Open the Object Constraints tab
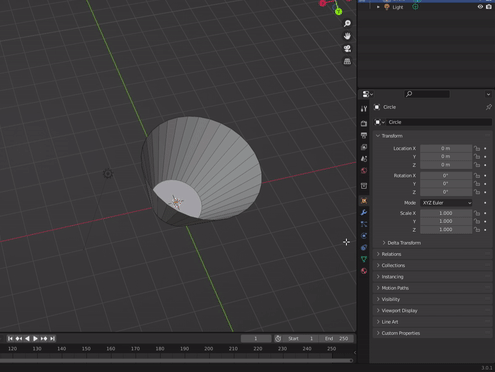Screen dimensions: 495x372 [364, 247]
